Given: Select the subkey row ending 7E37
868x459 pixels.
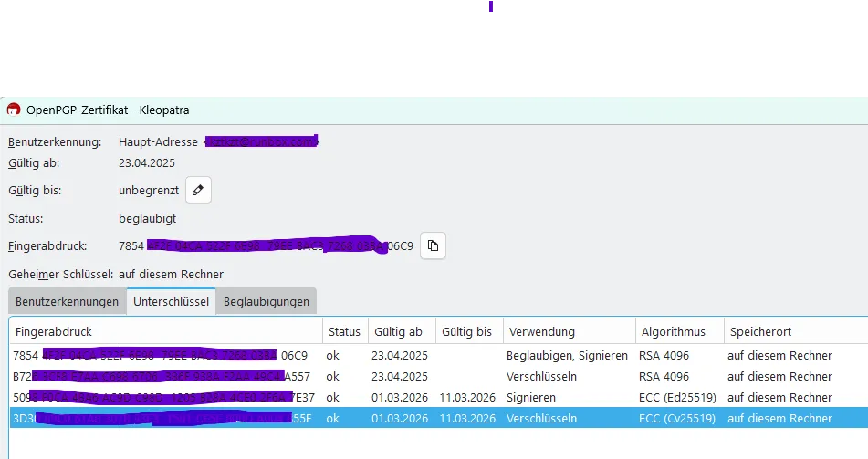Looking at the screenshot, I should tap(439, 398).
